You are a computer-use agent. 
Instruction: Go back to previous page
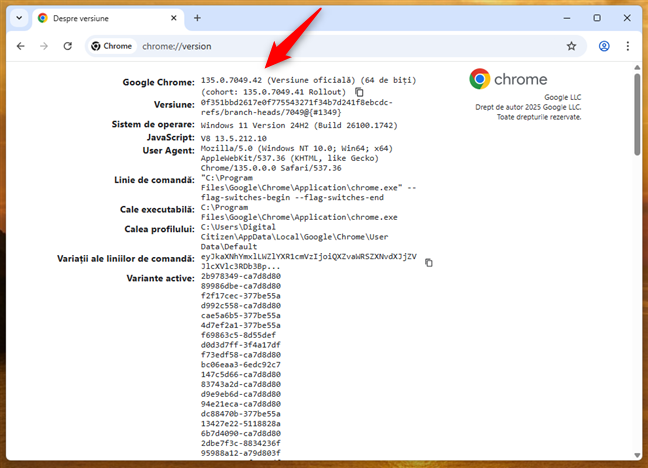tap(21, 46)
